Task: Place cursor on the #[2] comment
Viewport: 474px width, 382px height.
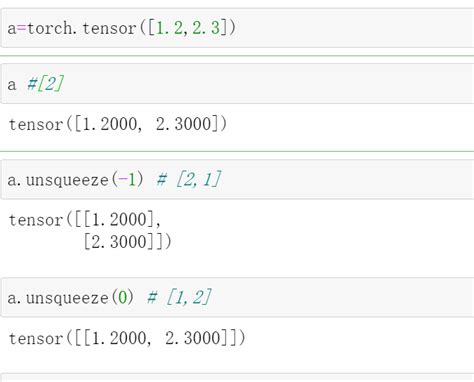Action: [45, 84]
